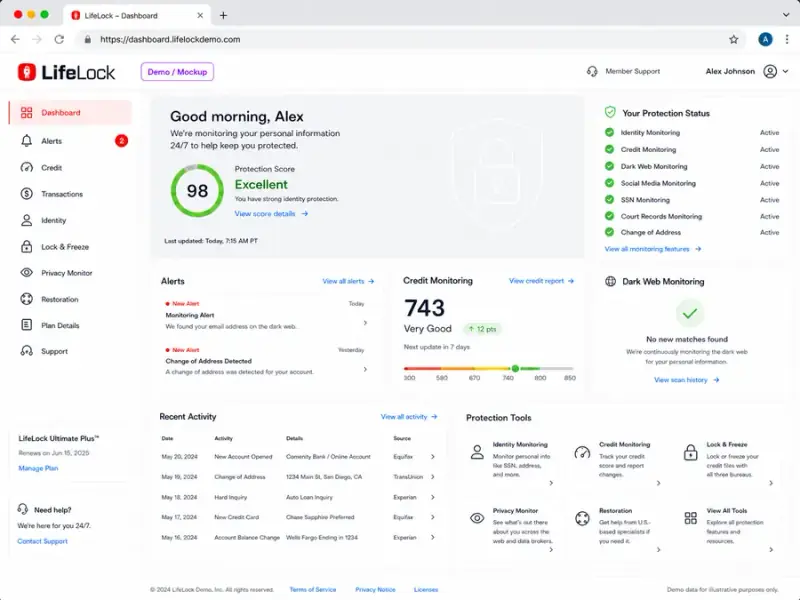Click View scan history link
The width and height of the screenshot is (800, 600).
(x=687, y=380)
